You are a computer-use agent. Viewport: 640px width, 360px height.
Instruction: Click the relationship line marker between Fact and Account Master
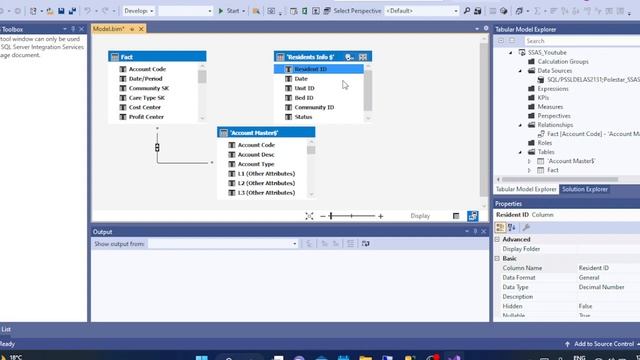click(x=157, y=147)
